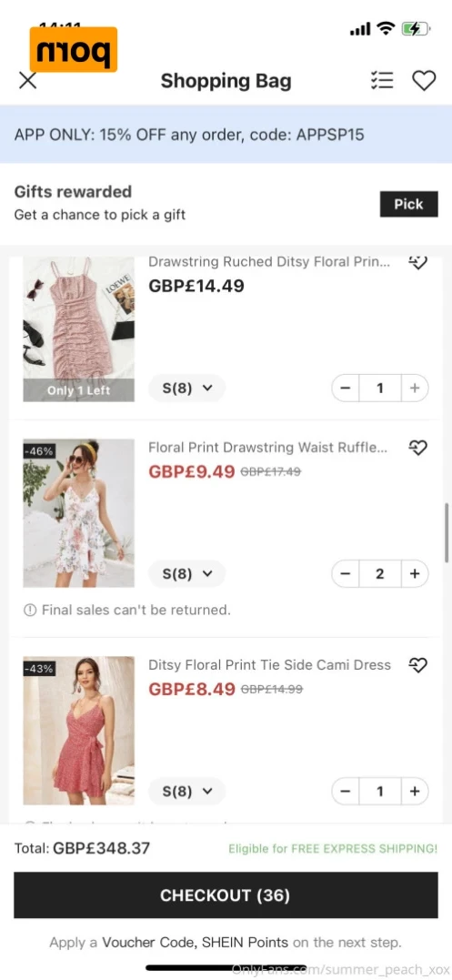The image size is (452, 980).
Task: Open size dropdown S(8) for Tie Side Cami Dress
Action: 186,792
